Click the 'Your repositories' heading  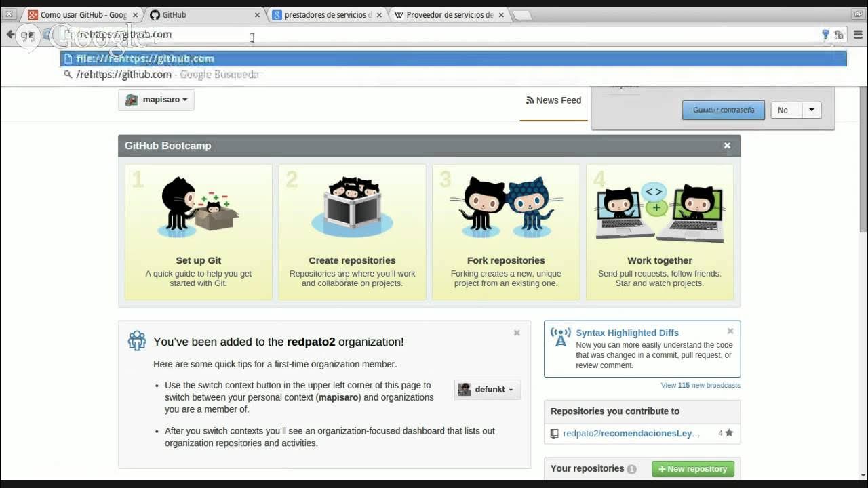(587, 468)
